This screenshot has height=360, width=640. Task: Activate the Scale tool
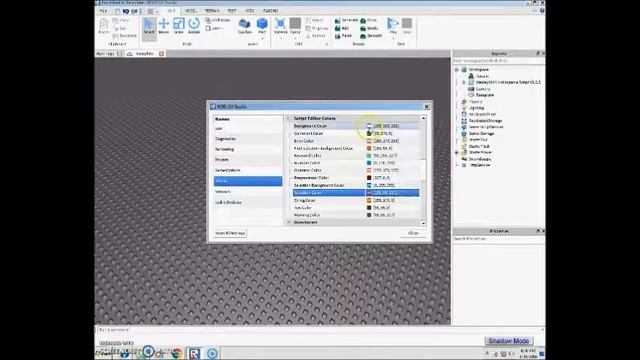click(x=179, y=27)
